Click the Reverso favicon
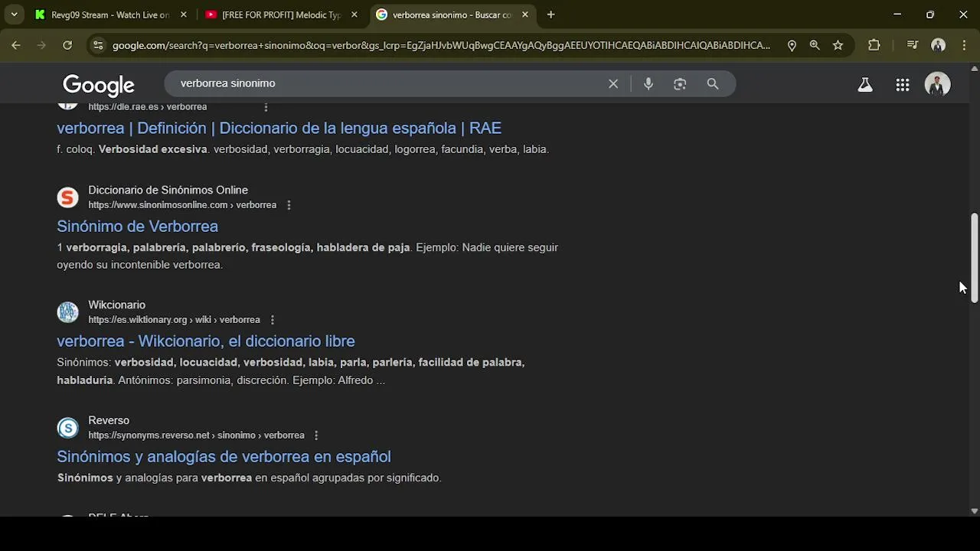Image resolution: width=980 pixels, height=551 pixels. pyautogui.click(x=68, y=428)
